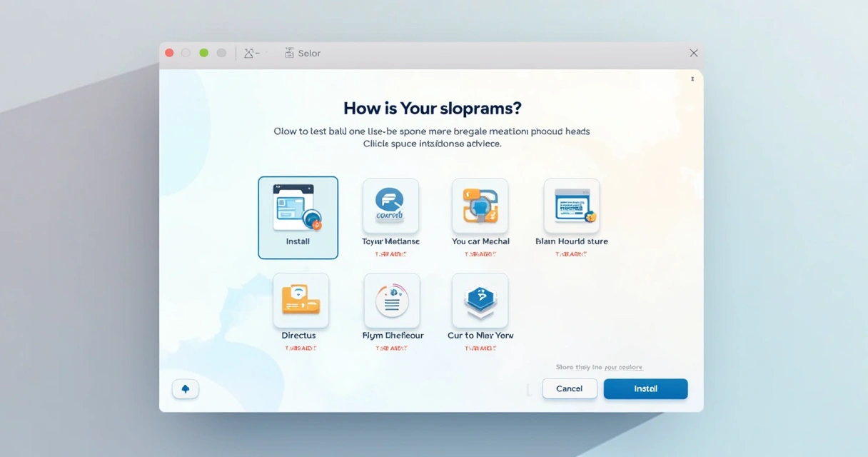Click the flowchart icon on "You car Mechal"

click(480, 206)
